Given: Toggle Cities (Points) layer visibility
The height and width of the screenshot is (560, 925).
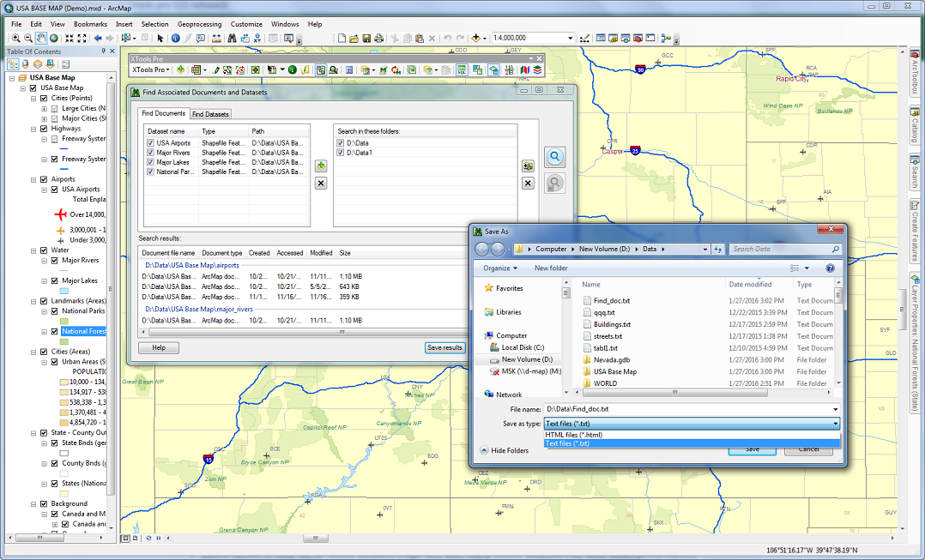Looking at the screenshot, I should (44, 99).
